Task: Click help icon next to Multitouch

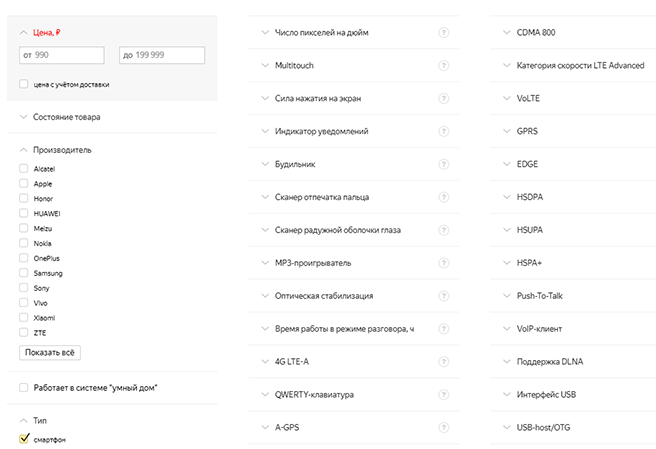Action: coord(443,65)
